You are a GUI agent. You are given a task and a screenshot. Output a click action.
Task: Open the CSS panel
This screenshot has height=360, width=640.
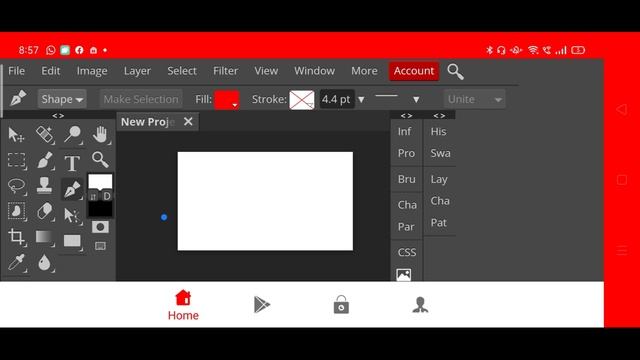tap(407, 252)
